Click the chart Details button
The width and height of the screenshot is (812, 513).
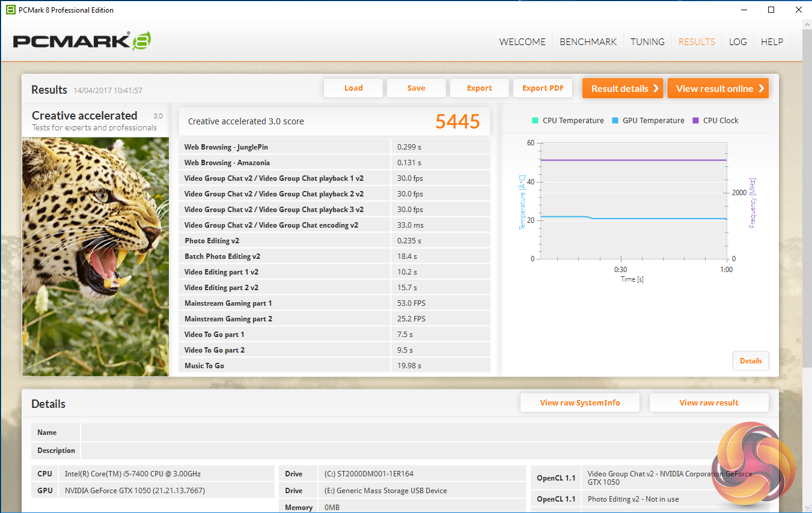tap(751, 361)
